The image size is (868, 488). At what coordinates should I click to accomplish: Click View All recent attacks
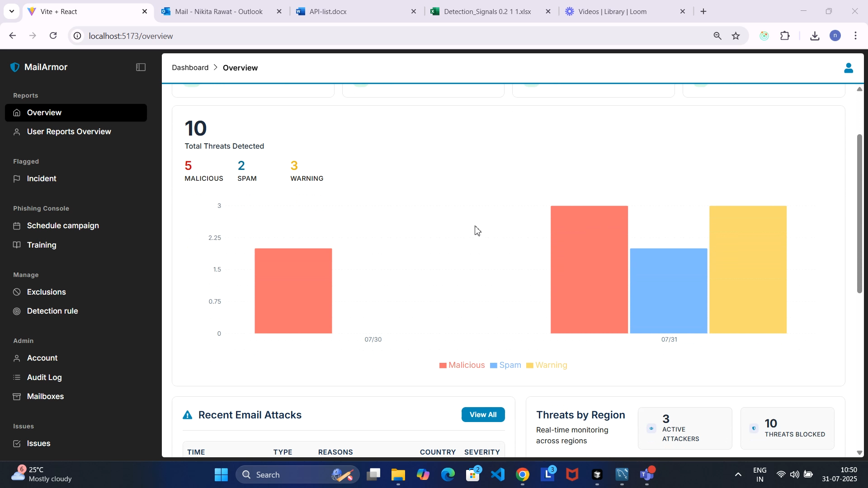pos(482,415)
